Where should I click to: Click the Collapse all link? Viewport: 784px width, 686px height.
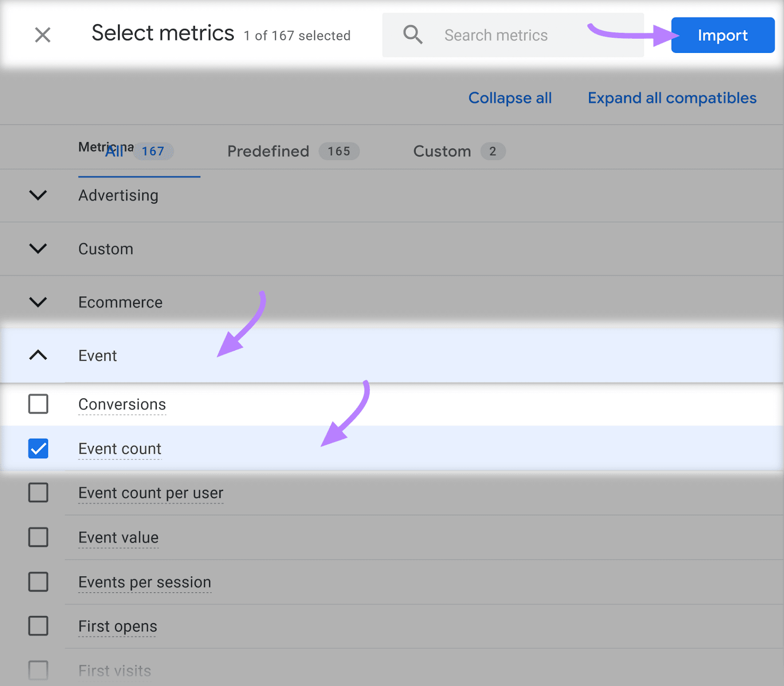[510, 98]
